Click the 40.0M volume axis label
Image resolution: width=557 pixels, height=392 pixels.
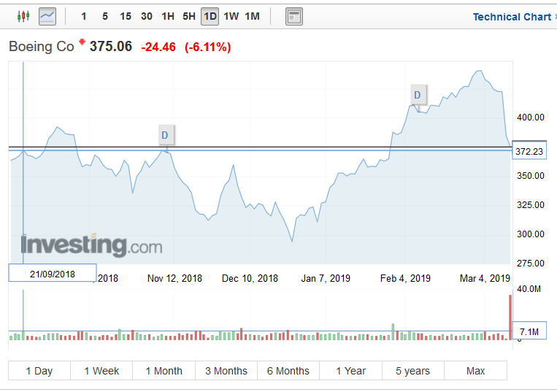pos(529,289)
